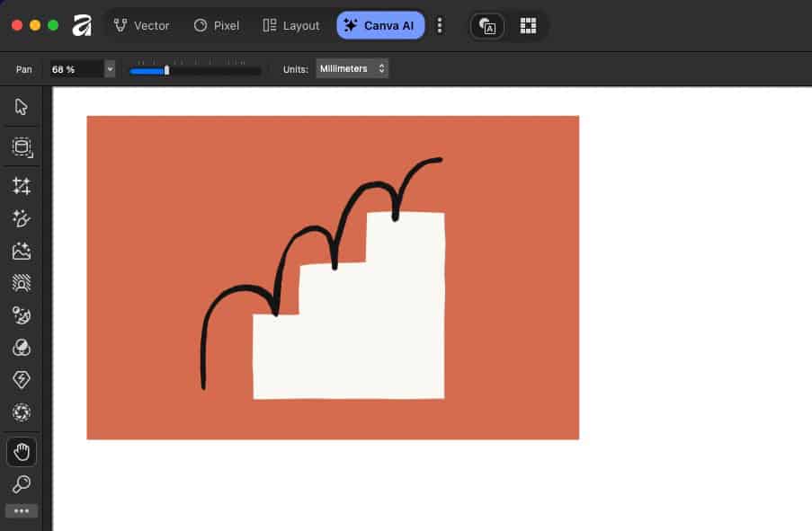Open the Units dropdown set to Millimeters
The width and height of the screenshot is (812, 531).
coord(352,68)
